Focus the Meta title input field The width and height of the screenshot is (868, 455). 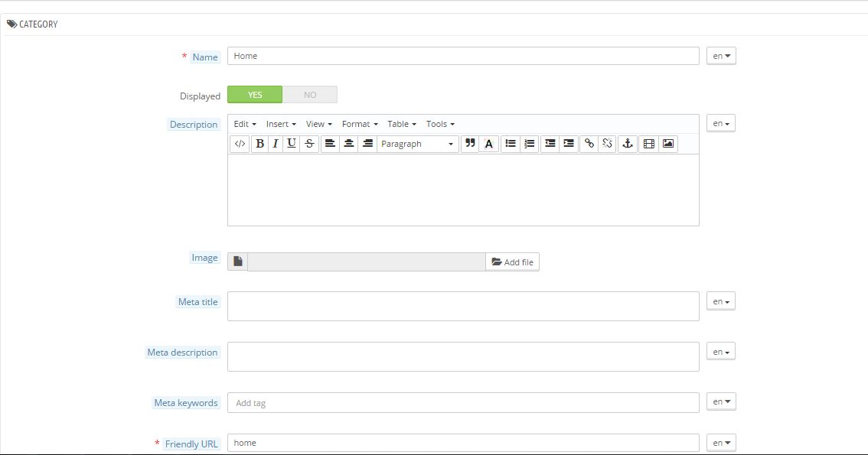[x=463, y=307]
